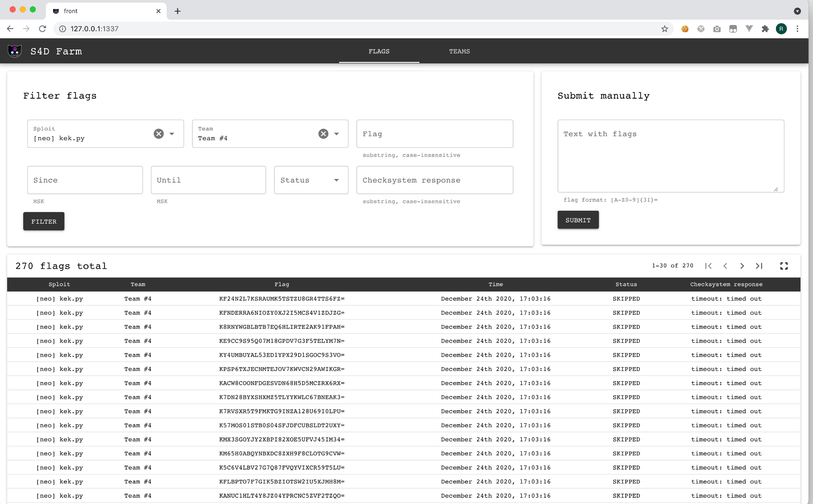Go to the next page of flags
The width and height of the screenshot is (813, 504).
coord(742,266)
